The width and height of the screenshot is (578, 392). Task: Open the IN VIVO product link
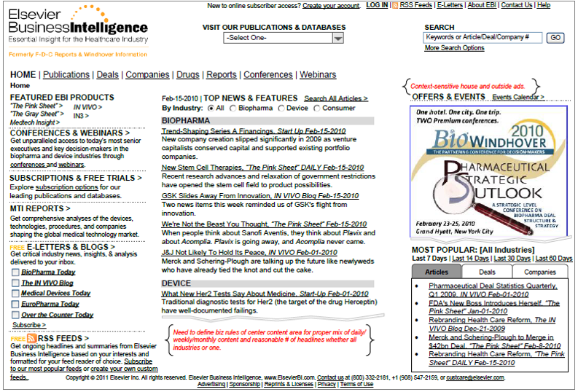coord(87,107)
